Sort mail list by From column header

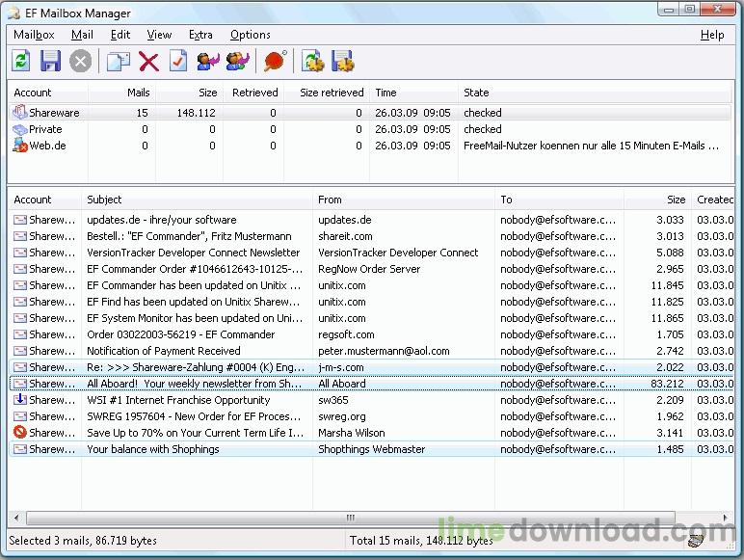click(330, 200)
